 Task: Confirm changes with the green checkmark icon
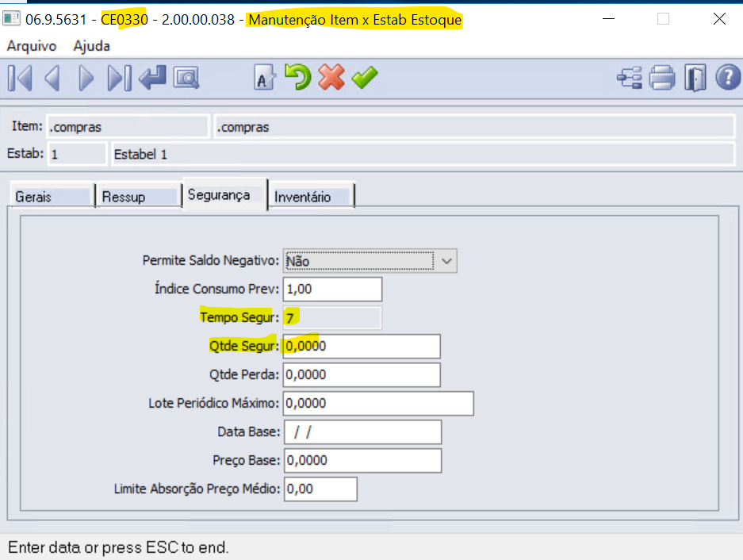[364, 77]
